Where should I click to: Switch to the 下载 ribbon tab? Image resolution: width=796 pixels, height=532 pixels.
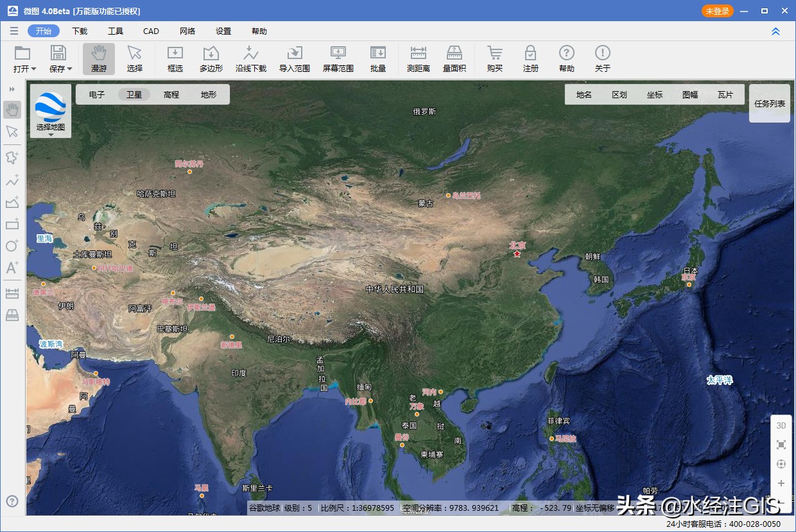79,31
